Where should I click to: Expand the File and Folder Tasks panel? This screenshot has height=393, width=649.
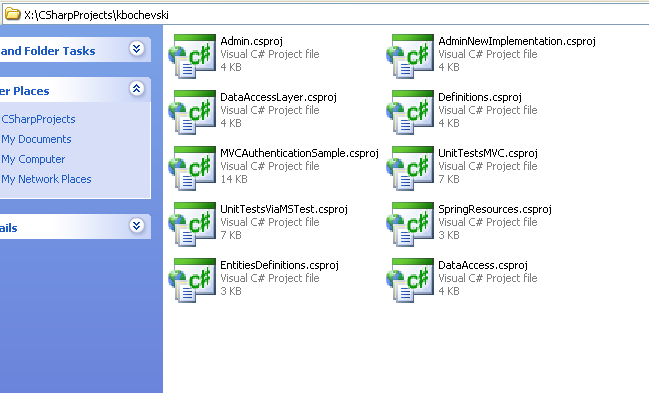click(137, 49)
